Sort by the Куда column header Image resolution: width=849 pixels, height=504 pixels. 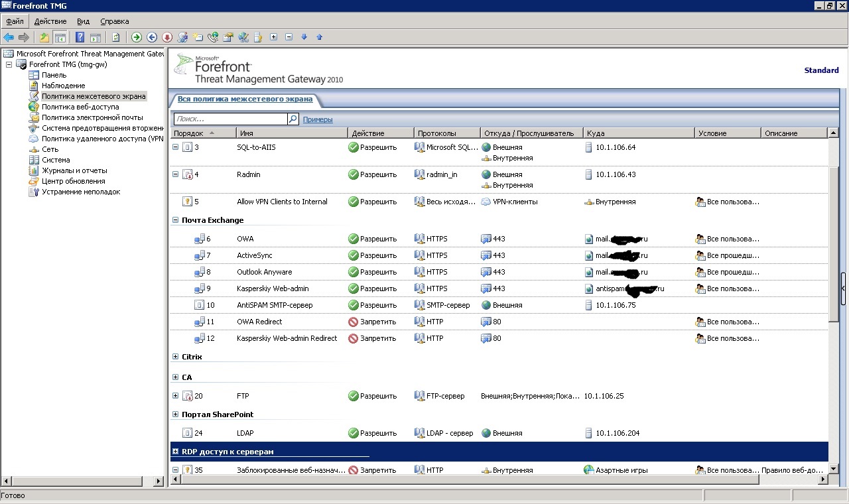coord(639,133)
